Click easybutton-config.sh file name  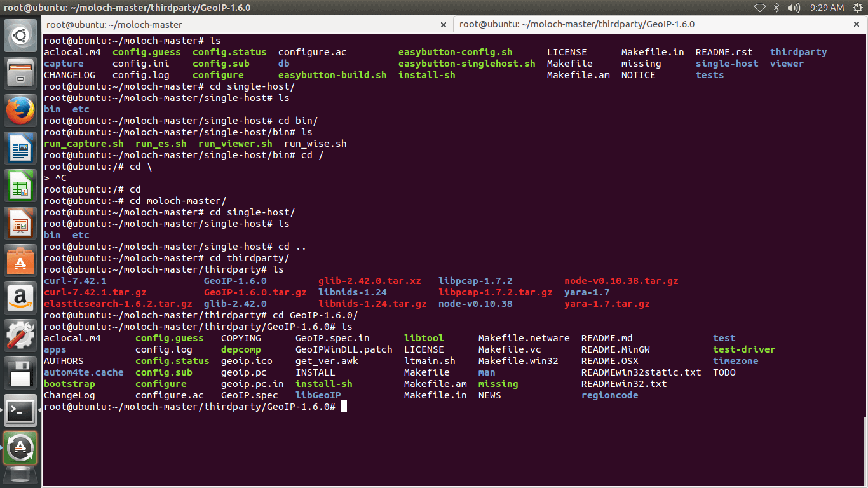(455, 52)
